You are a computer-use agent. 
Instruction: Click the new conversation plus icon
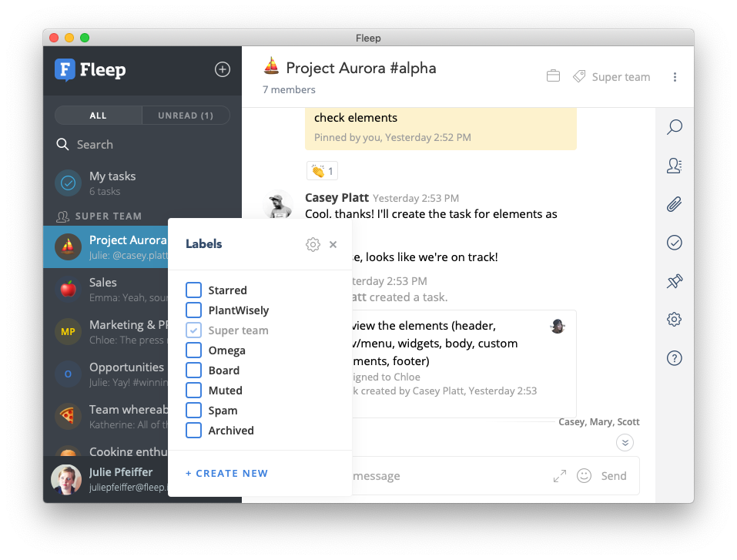[x=223, y=69]
